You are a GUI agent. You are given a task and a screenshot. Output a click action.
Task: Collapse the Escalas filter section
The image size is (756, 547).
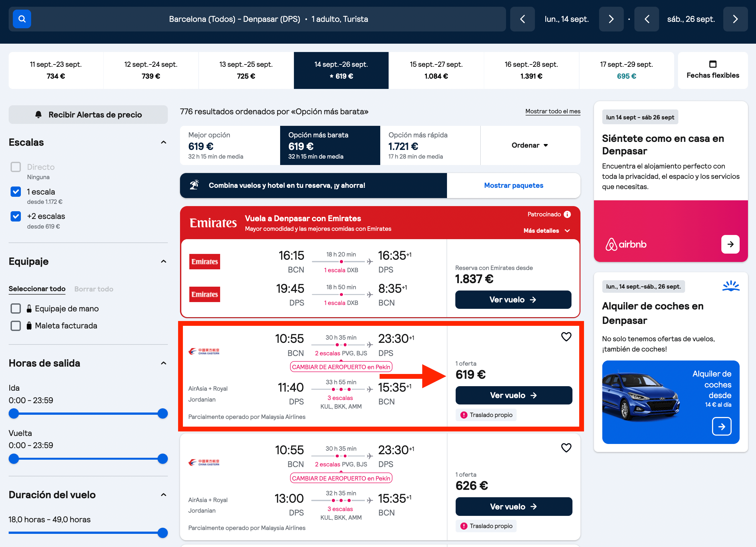pyautogui.click(x=163, y=143)
